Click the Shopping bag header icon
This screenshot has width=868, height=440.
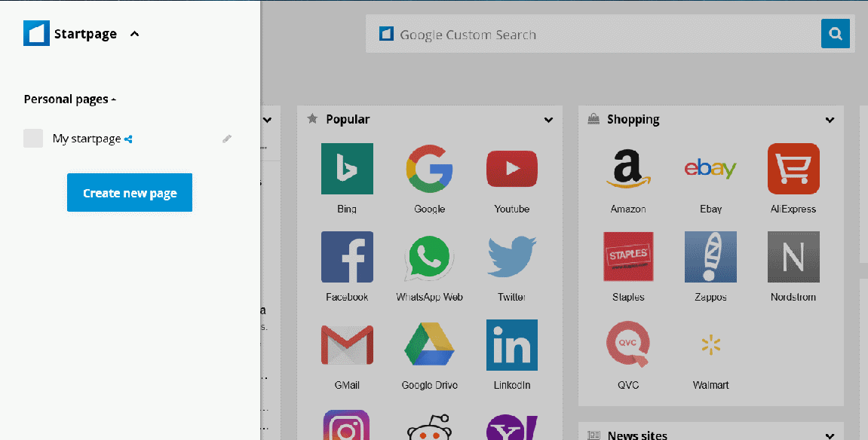[x=593, y=118]
